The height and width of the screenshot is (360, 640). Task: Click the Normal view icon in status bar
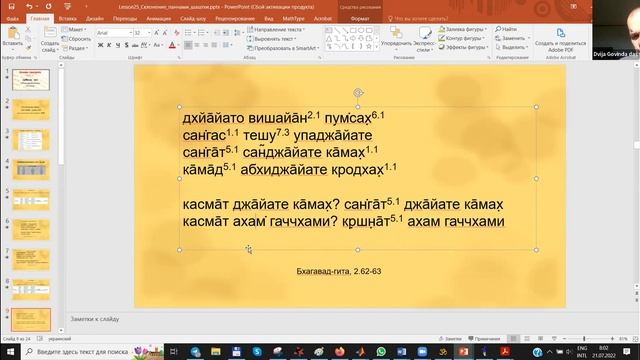click(513, 339)
